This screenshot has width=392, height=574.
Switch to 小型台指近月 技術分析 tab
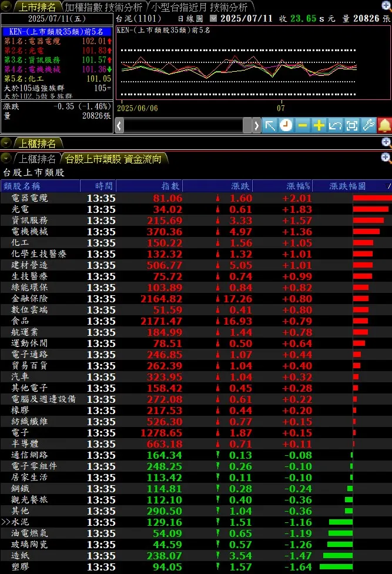pyautogui.click(x=200, y=7)
